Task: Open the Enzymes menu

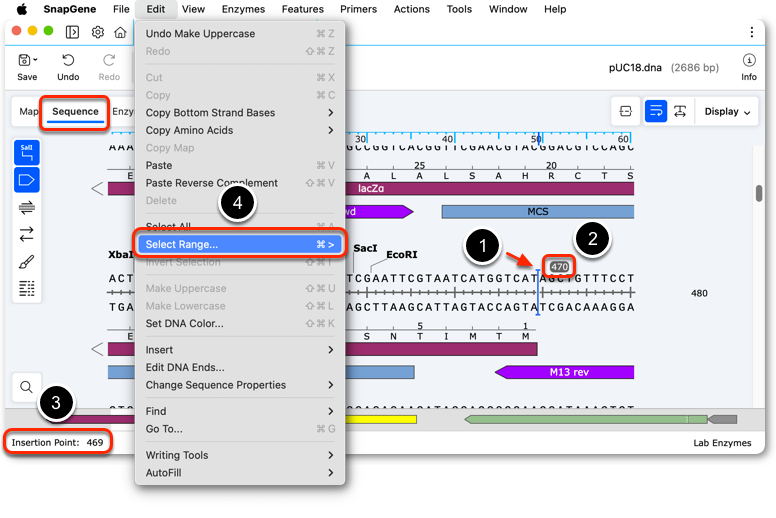Action: tap(243, 9)
